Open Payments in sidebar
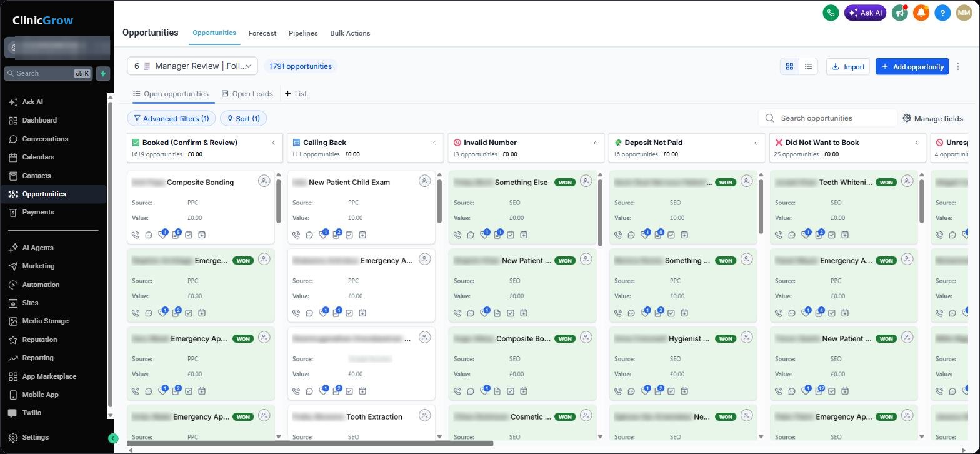980x454 pixels. coord(38,212)
